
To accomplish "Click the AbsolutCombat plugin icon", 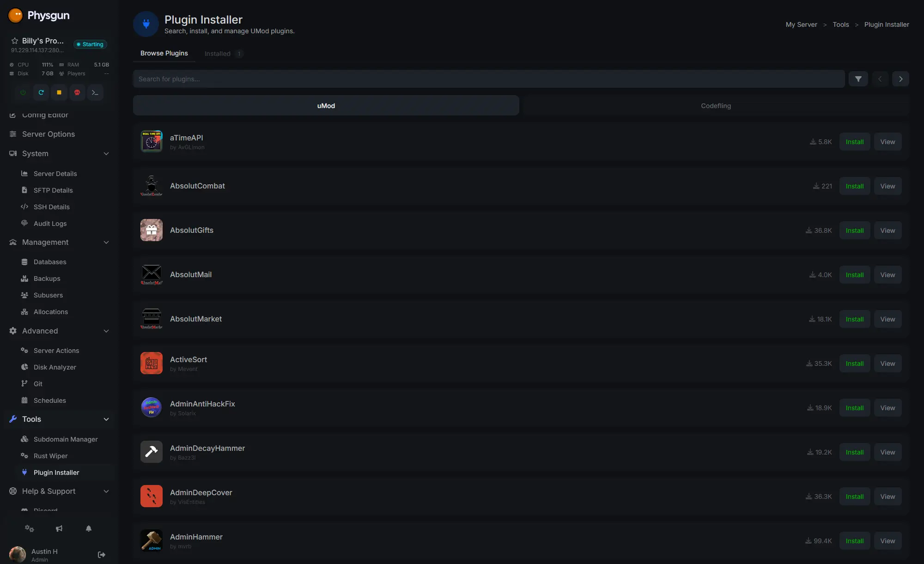I will pos(152,186).
